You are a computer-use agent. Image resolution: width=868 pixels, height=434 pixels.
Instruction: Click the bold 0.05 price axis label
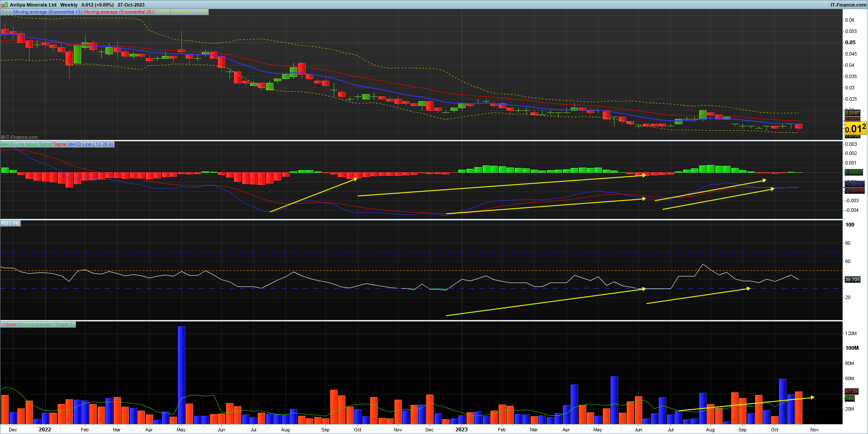click(850, 43)
